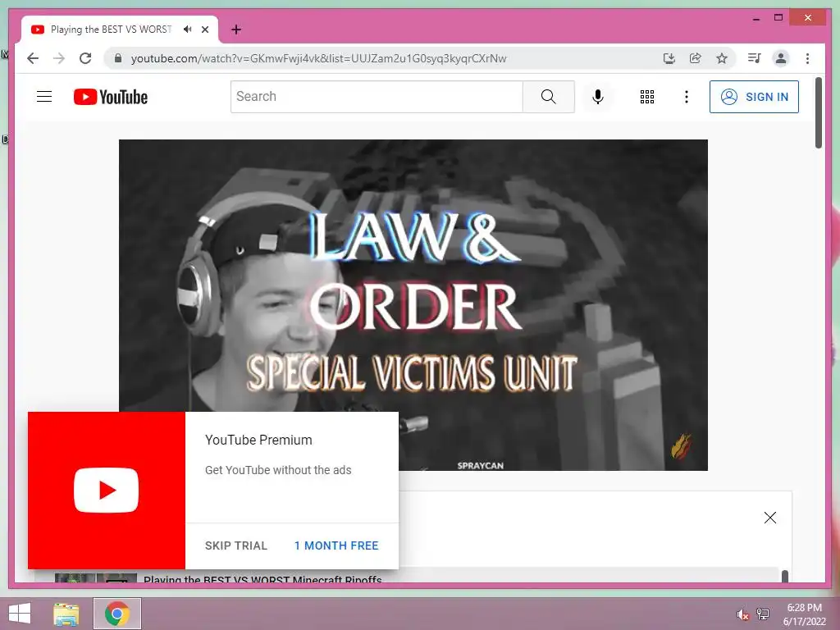This screenshot has width=840, height=630.
Task: Go to the YouTube home logo
Action: tap(111, 97)
